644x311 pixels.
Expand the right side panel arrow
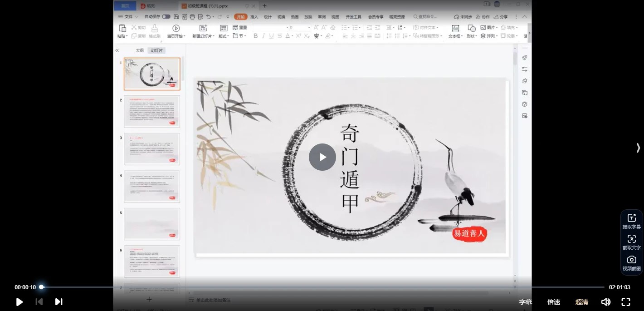point(638,148)
